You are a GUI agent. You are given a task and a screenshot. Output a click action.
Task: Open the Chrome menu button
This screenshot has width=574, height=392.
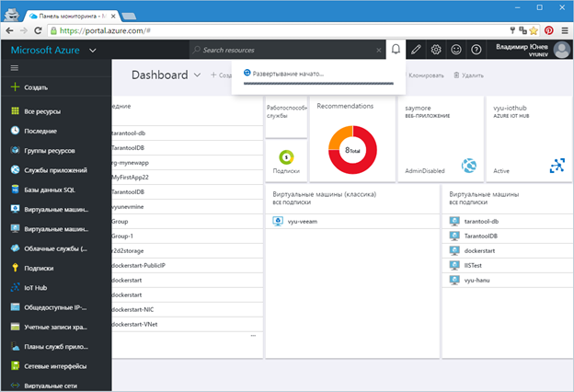[x=565, y=30]
